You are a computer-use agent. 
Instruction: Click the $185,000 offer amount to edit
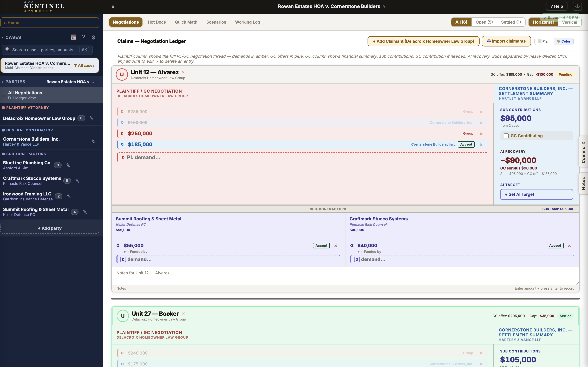click(140, 144)
